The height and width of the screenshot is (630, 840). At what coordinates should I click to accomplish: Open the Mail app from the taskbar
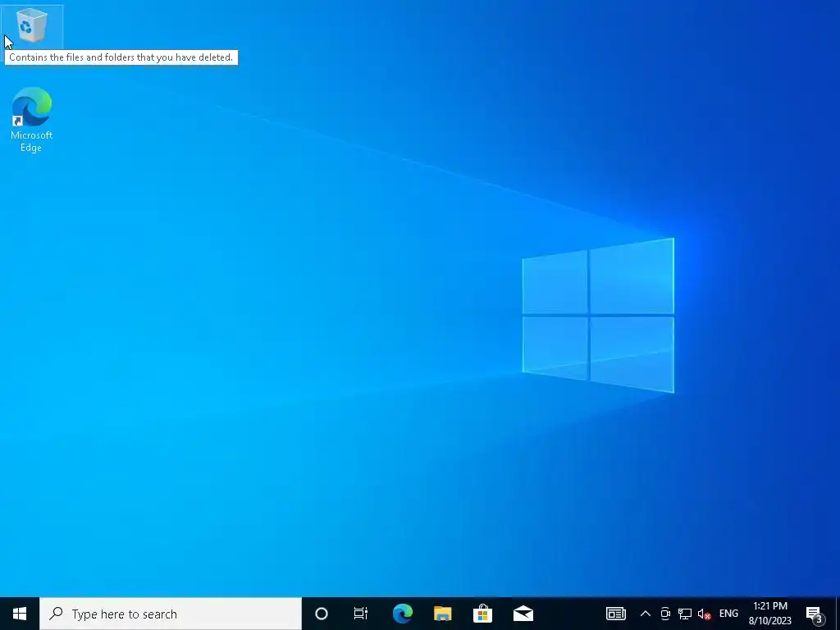click(x=523, y=614)
